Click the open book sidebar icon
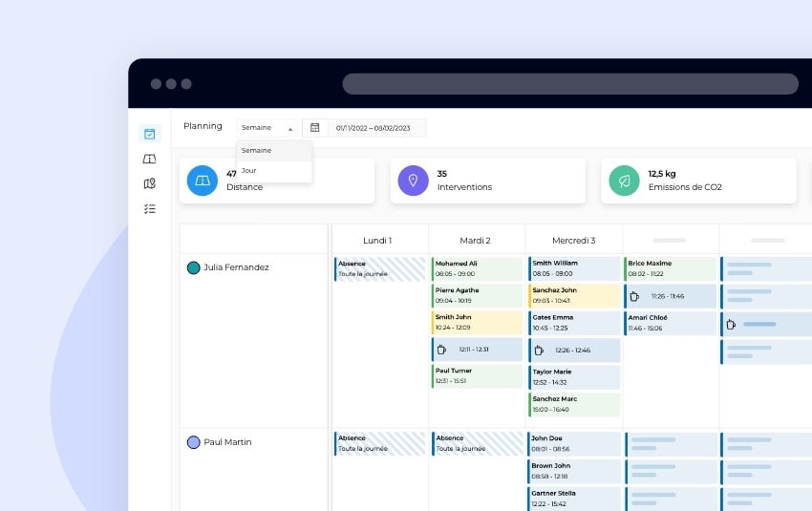Screen dimensions: 812x511 click(149, 159)
